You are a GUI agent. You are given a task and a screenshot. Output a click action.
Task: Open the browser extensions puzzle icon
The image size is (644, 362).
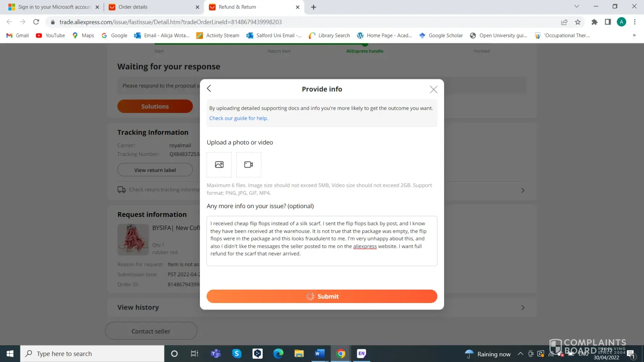coord(594,22)
